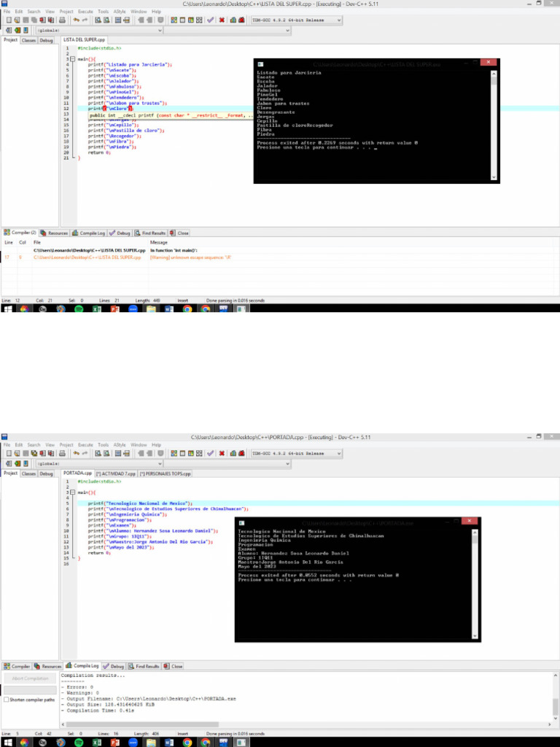Click scrollbar of PORTADA.exe console window
The image size is (560, 747).
474,584
